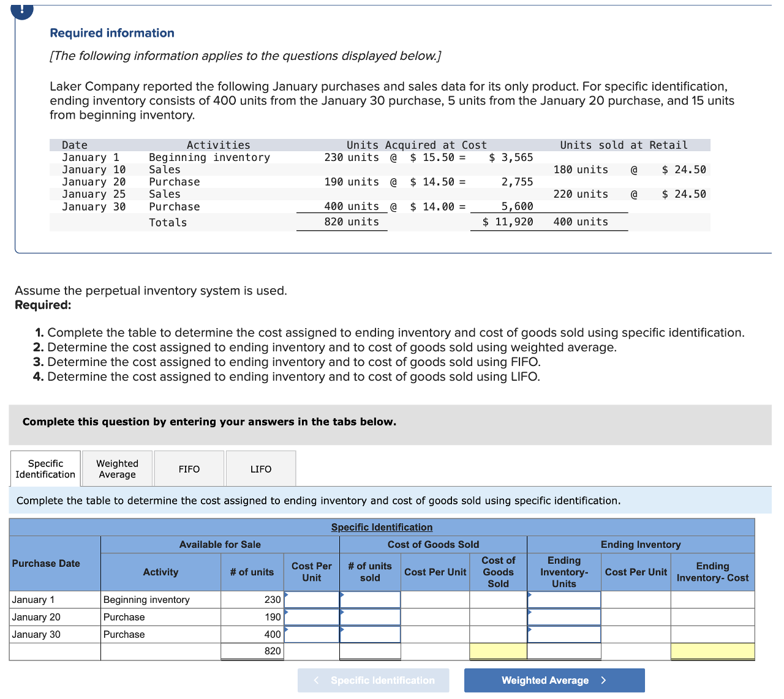Click triangle marker on January 20 Cost Per Unit cell

point(285,611)
